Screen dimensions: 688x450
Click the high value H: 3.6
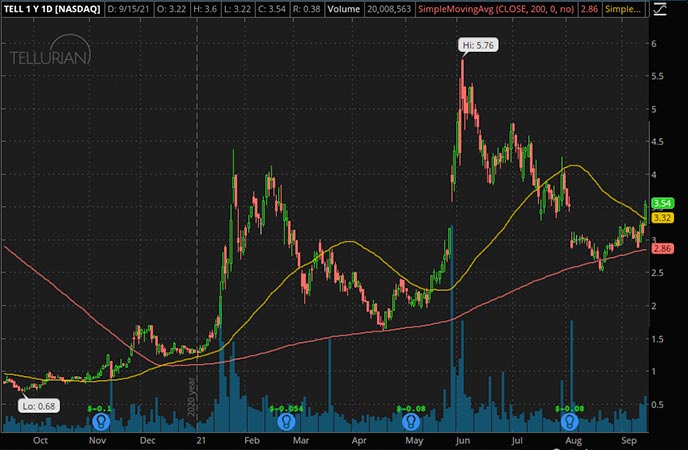point(205,9)
